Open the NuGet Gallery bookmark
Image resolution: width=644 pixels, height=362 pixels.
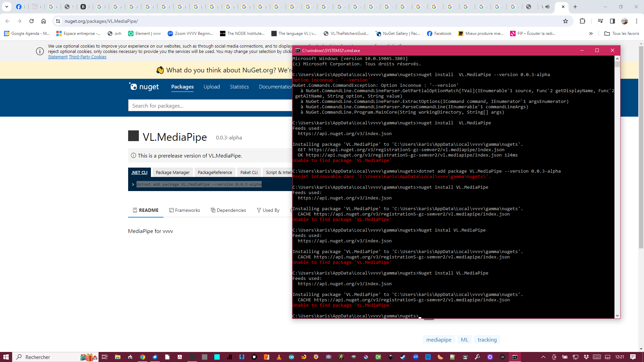pyautogui.click(x=398, y=34)
